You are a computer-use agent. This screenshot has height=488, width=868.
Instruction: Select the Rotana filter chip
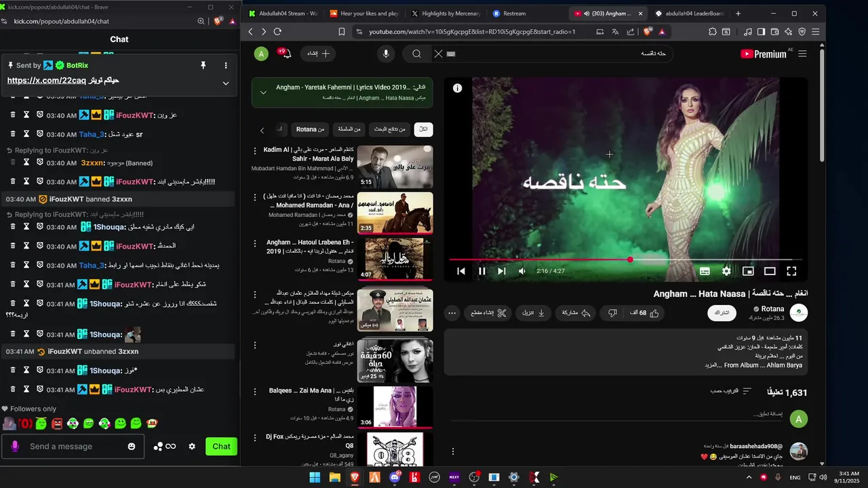tap(311, 129)
